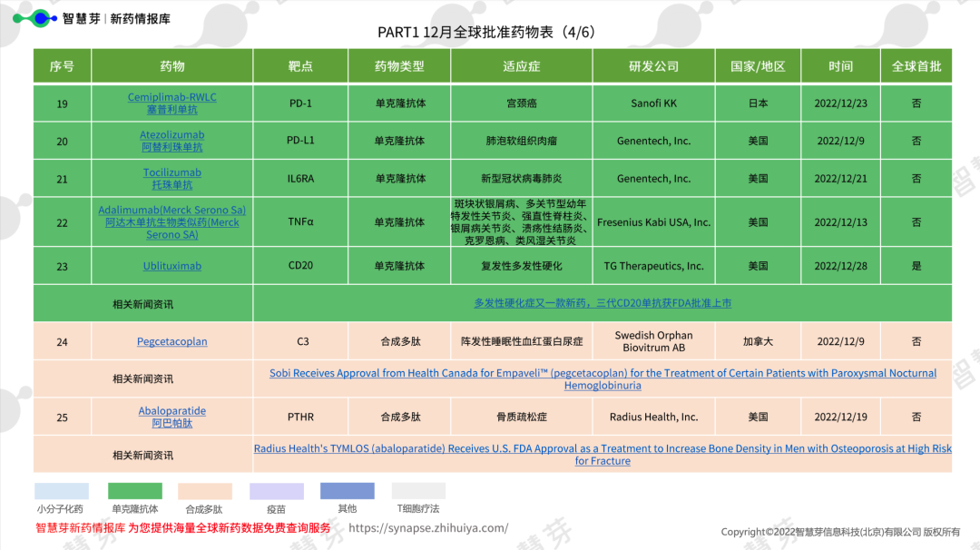The width and height of the screenshot is (980, 550).
Task: Select the PD-1 target cell
Action: 300,103
